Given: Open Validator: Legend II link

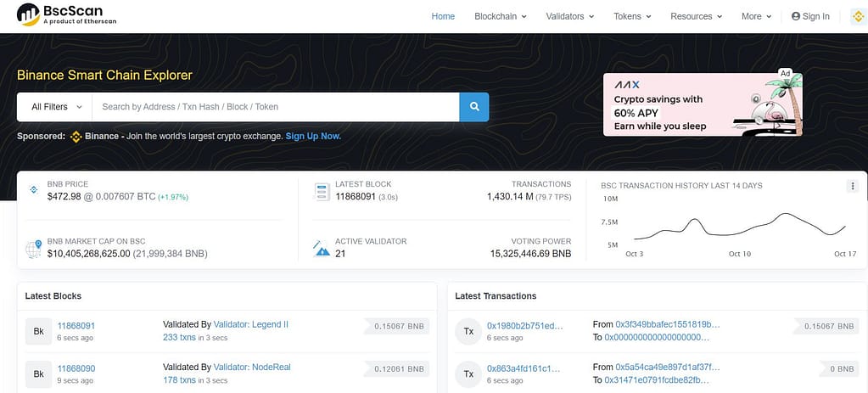Looking at the screenshot, I should click(251, 324).
